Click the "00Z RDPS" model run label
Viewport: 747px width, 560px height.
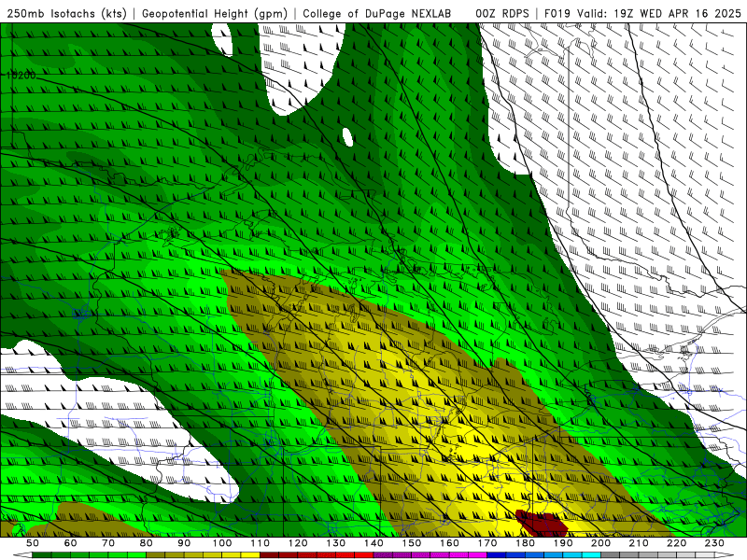[502, 14]
